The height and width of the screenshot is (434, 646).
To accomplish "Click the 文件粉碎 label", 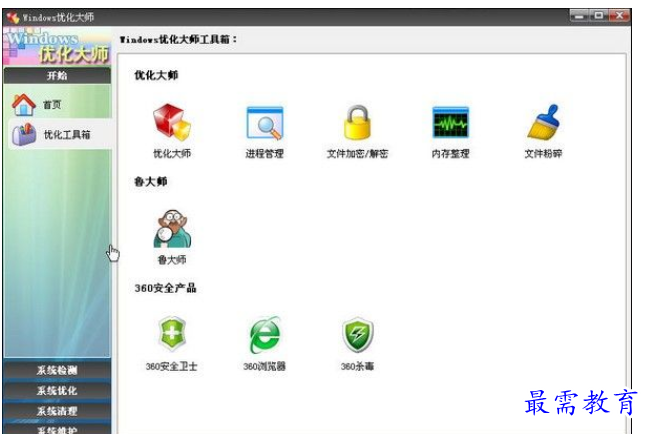I will 543,154.
